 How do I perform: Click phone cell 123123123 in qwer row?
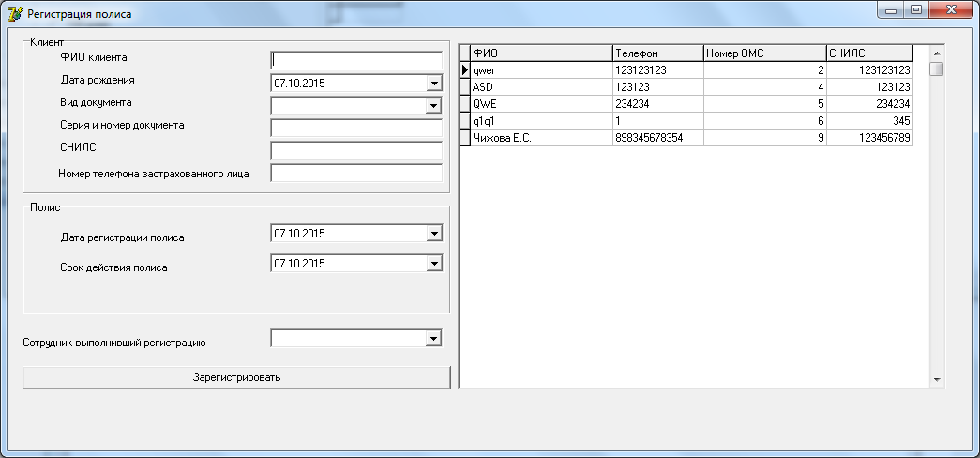coord(658,70)
